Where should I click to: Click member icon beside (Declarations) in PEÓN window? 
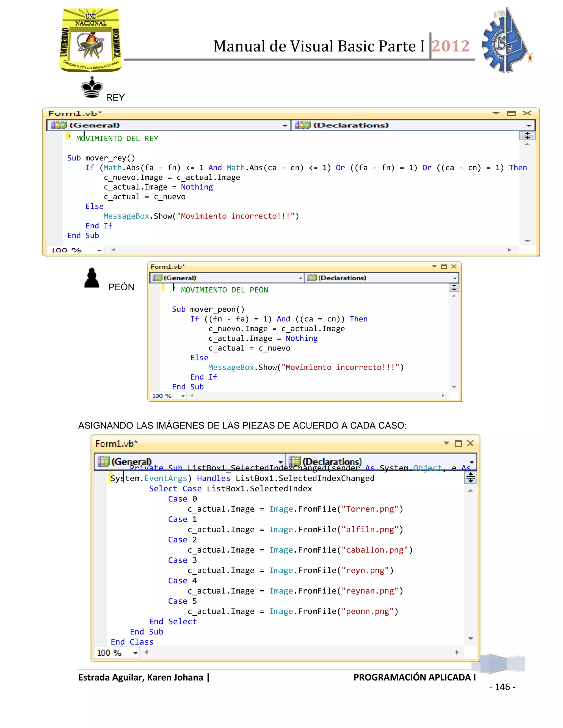coord(311,278)
